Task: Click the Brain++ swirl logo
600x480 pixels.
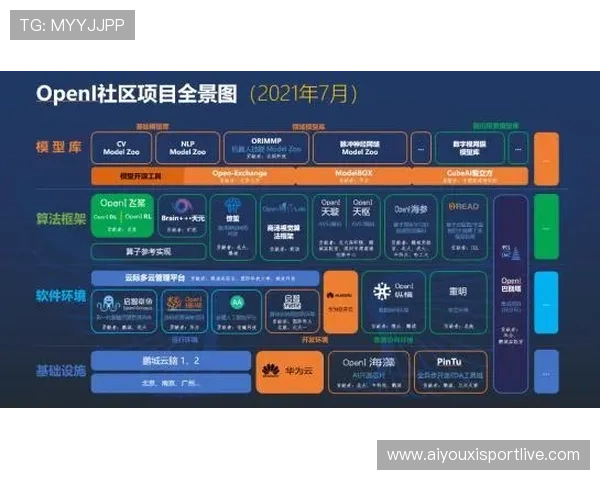Action: pyautogui.click(x=182, y=206)
